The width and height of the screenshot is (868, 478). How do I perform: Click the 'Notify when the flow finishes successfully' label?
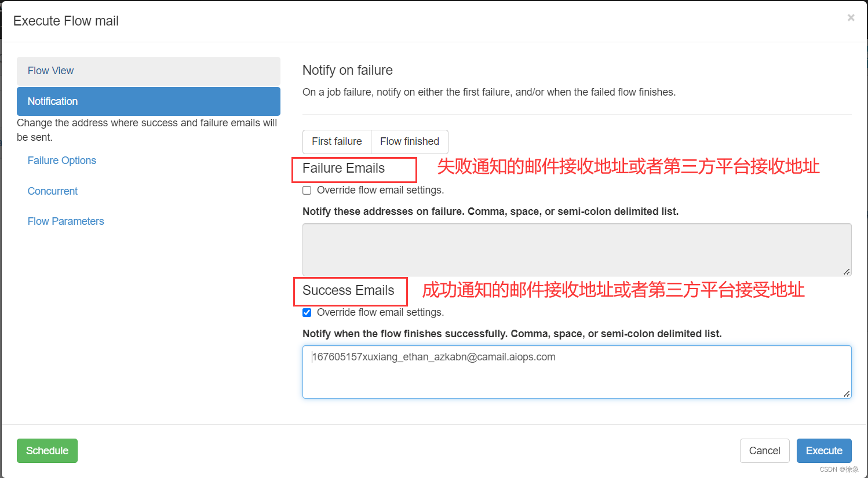512,334
